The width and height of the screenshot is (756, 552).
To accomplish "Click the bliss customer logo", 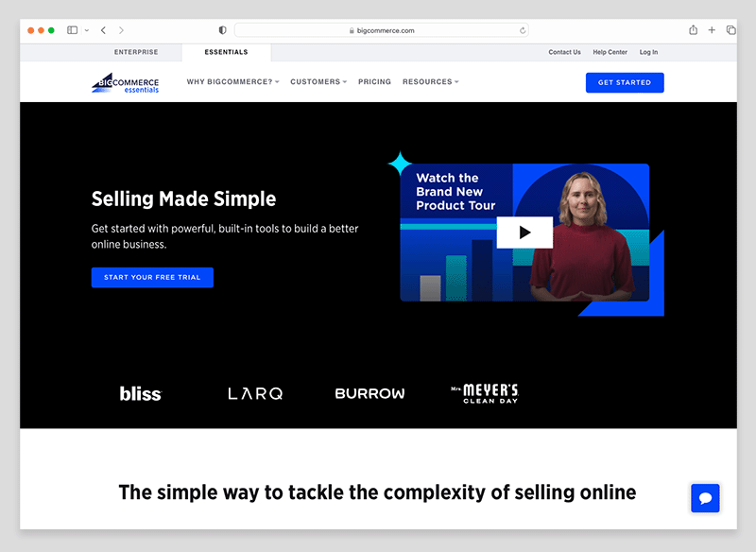I will point(140,393).
